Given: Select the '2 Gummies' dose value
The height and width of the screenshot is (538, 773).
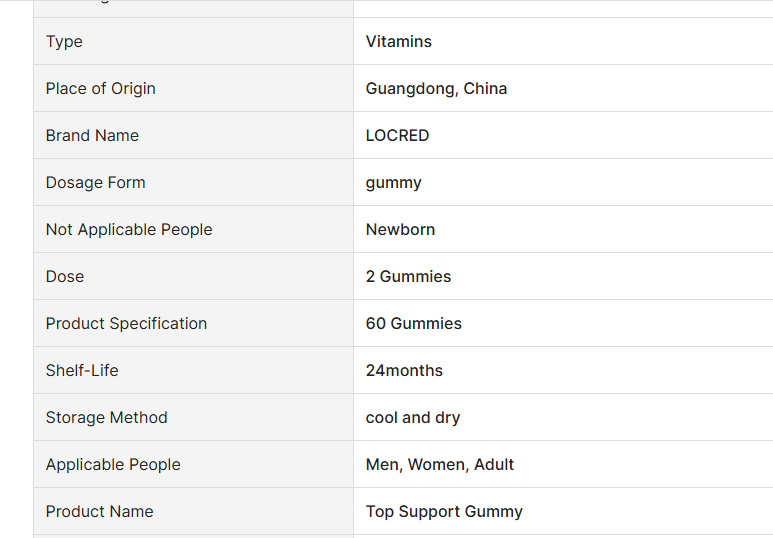Looking at the screenshot, I should click(x=408, y=277).
